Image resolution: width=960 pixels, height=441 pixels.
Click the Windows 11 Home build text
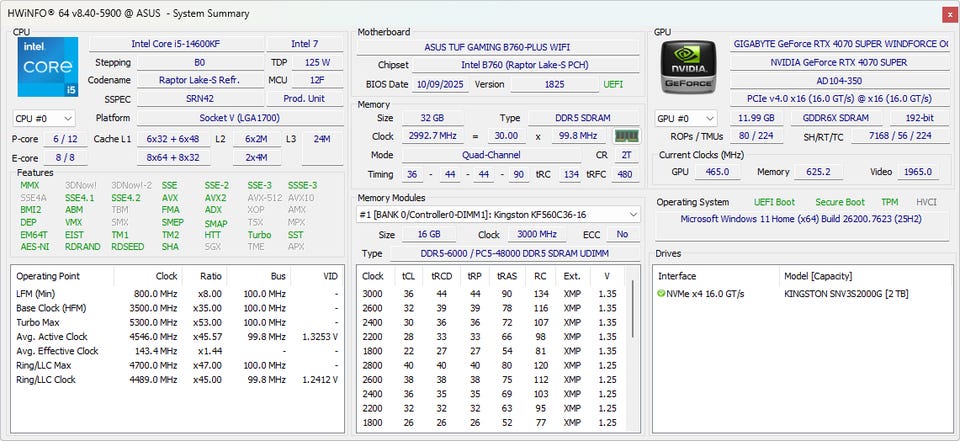(802, 218)
